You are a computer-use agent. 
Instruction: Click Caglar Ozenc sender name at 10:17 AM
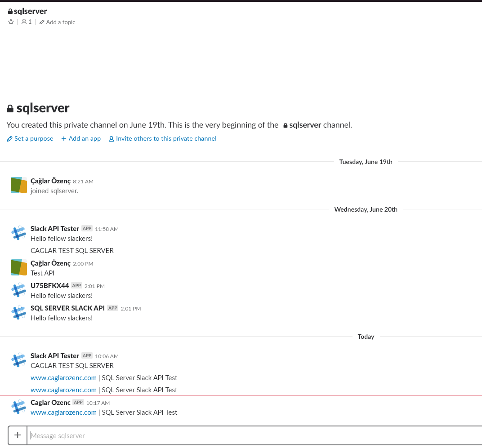tap(50, 403)
